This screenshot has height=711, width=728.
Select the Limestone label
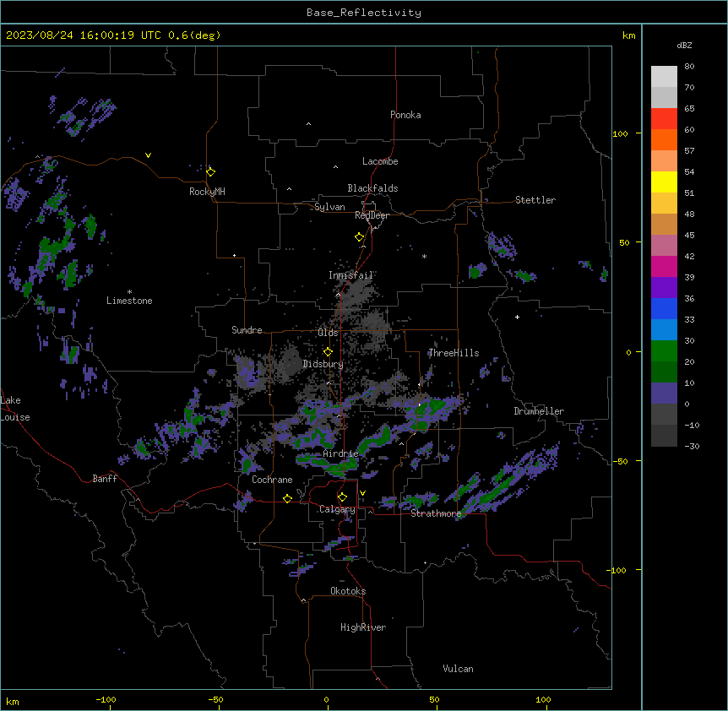(129, 301)
